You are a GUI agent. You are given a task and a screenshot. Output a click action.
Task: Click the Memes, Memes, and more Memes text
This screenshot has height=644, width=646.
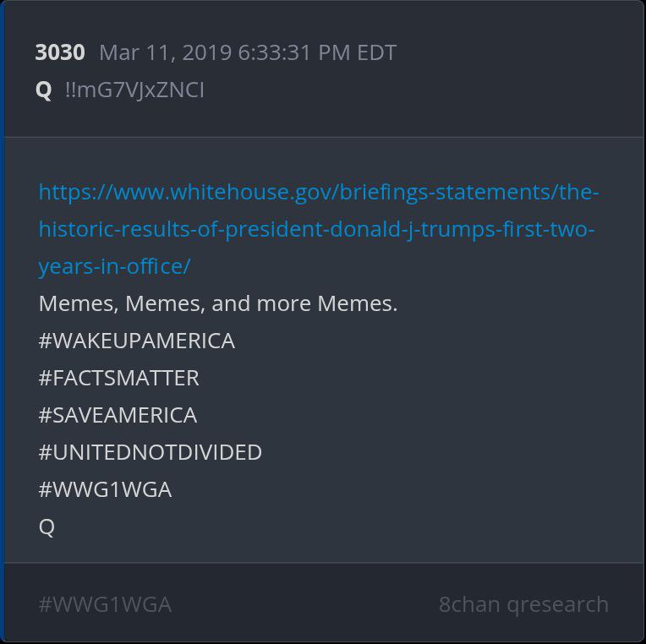pyautogui.click(x=218, y=303)
